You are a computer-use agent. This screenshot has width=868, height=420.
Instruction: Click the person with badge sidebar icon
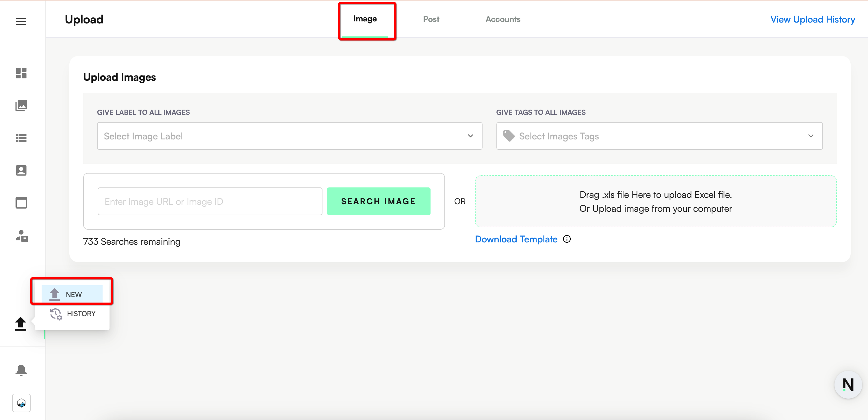[22, 236]
